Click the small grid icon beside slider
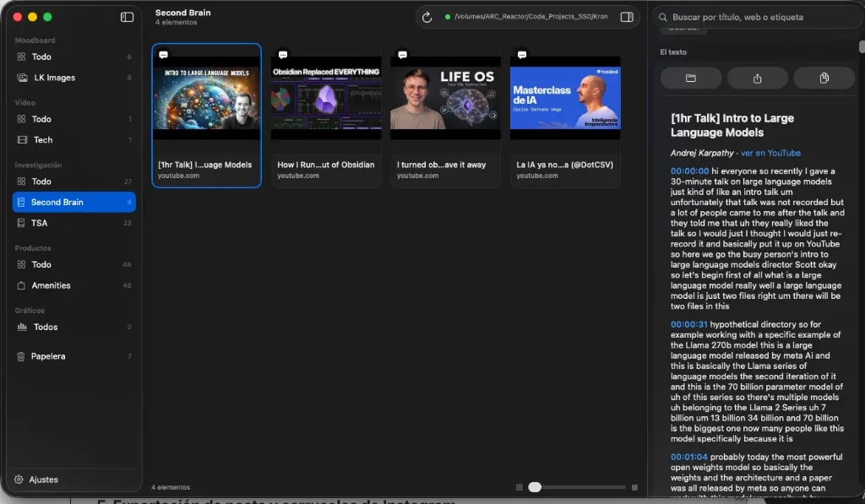Viewport: 865px width, 504px height. coord(520,487)
